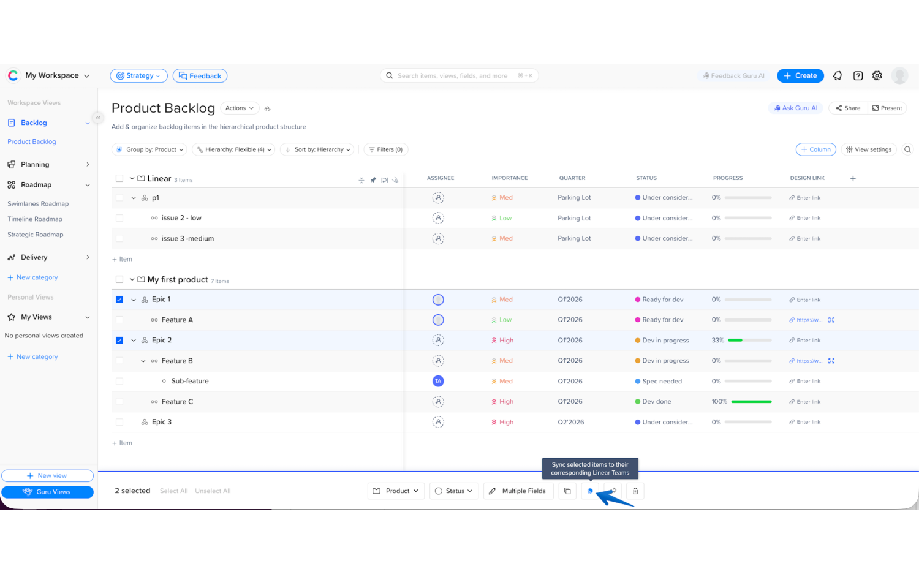
Task: Open the Status dropdown in the bottom bar
Action: tap(453, 491)
